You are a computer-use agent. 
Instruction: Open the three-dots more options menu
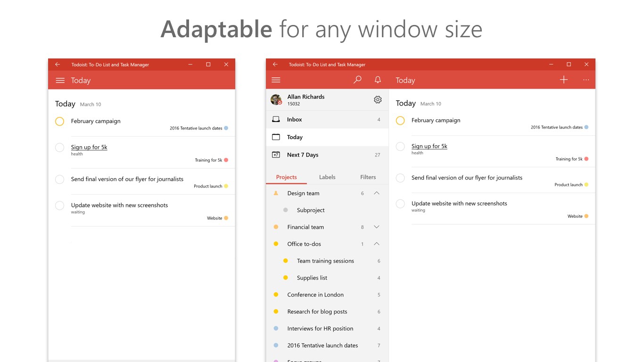(x=586, y=80)
